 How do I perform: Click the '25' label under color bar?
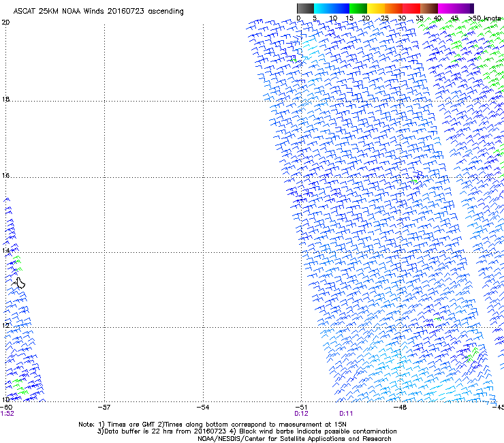[385, 18]
